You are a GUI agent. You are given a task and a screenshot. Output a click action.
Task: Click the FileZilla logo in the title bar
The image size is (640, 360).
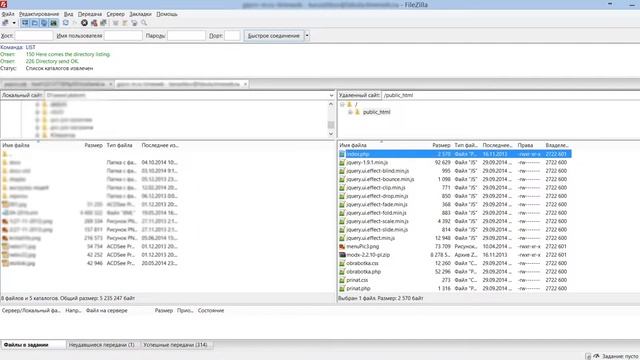[3, 4]
